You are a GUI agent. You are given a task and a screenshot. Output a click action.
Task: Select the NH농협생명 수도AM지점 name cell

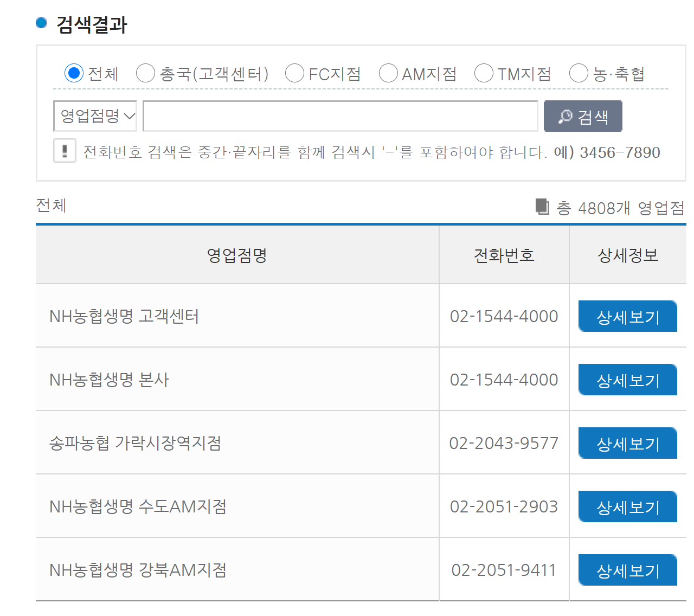tap(237, 506)
